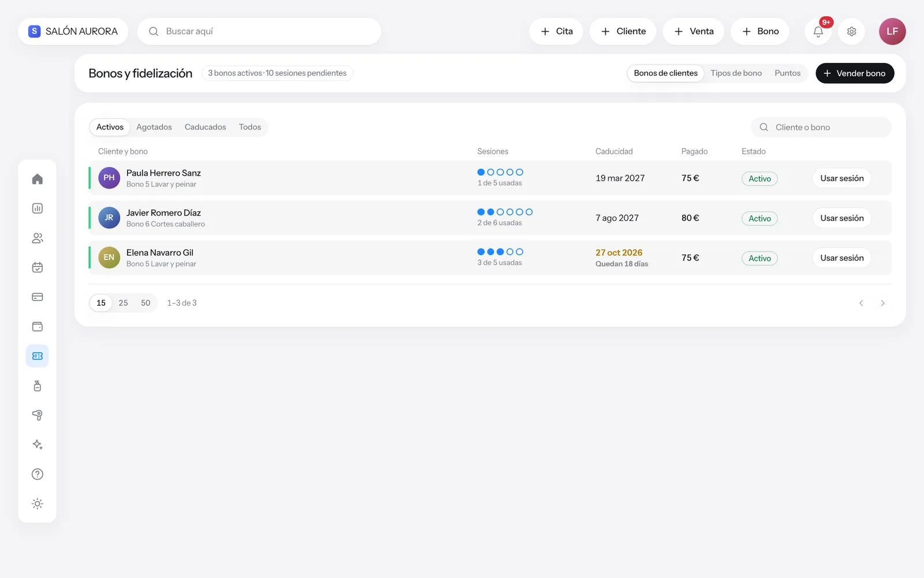Click Usar sesión for Elena Navarro Gil
The image size is (924, 578).
(x=842, y=258)
